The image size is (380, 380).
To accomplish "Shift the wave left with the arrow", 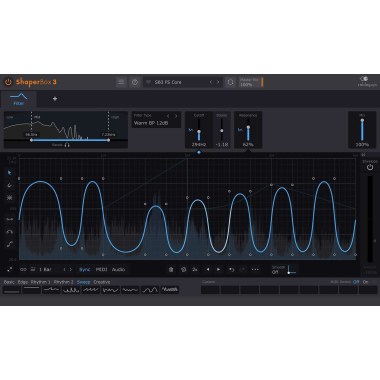I will click(208, 269).
